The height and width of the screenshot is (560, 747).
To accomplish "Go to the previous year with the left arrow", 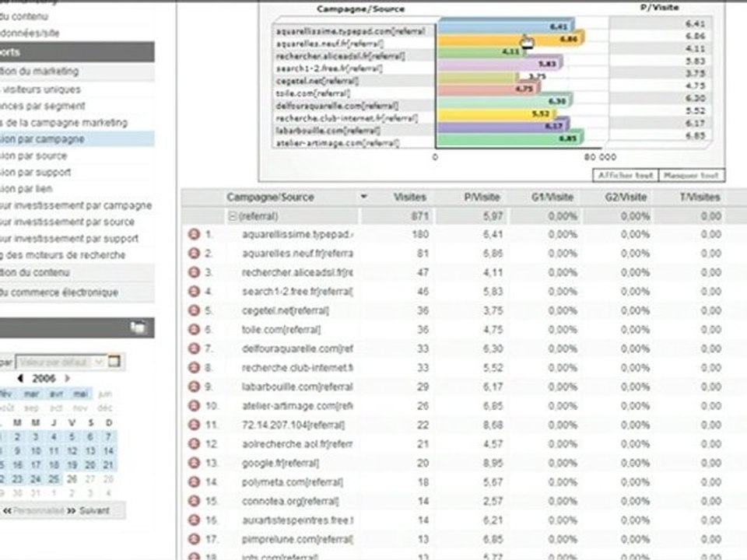I will click(20, 379).
